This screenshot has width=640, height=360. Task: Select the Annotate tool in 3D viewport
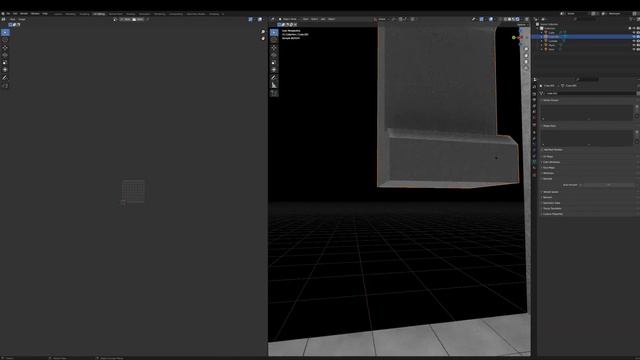[x=274, y=78]
